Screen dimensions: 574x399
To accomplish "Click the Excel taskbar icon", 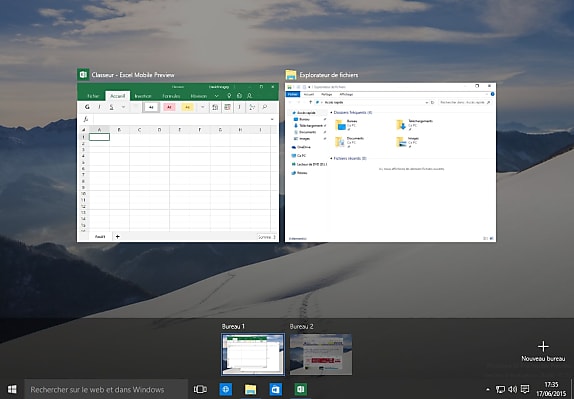I will [x=301, y=389].
